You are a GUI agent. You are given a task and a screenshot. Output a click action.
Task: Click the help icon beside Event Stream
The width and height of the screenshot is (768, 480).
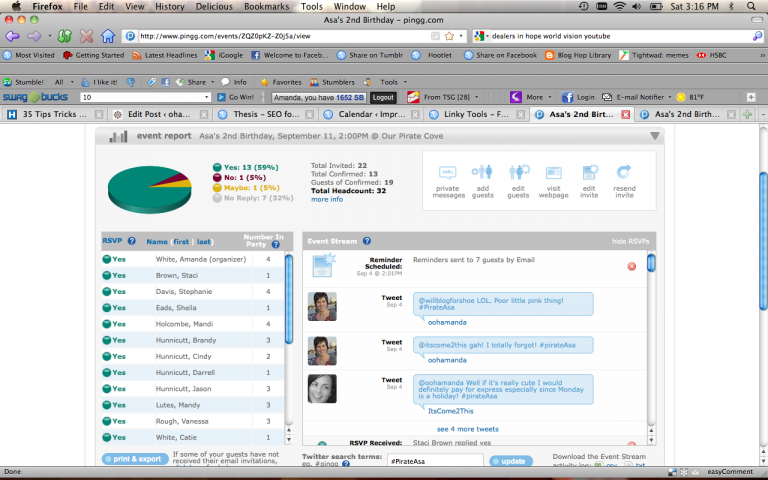coord(367,242)
